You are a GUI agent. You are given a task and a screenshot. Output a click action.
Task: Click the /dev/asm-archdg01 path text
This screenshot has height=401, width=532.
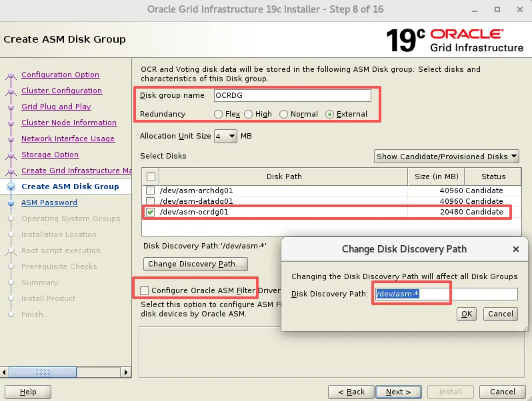[197, 191]
